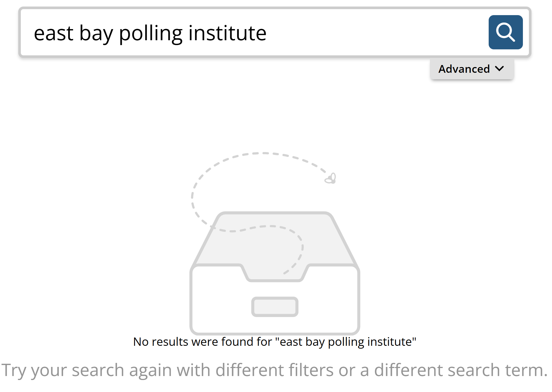The height and width of the screenshot is (392, 552).
Task: Click the chevron arrow beside Advanced
Action: 500,69
